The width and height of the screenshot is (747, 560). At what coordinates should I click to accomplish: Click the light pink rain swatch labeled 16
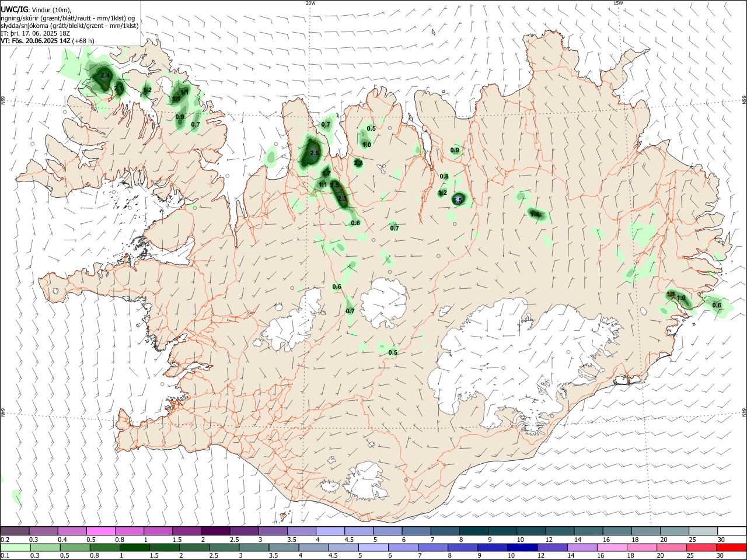[x=610, y=547]
